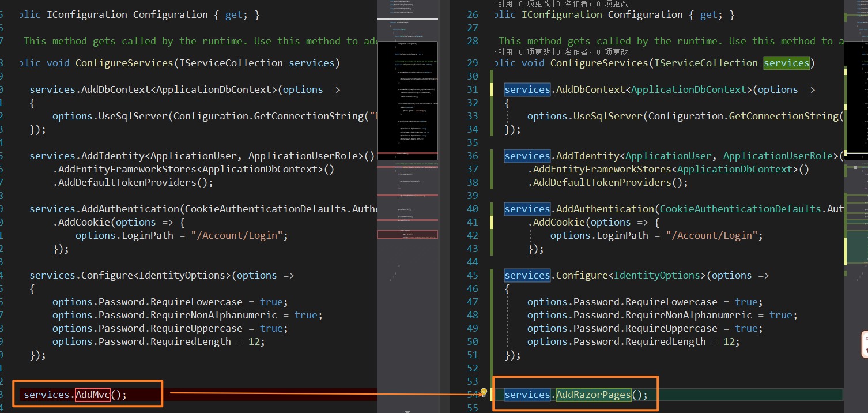Click CookieAuthenticationDefaults in the right pane
Image resolution: width=868 pixels, height=413 pixels.
(741, 209)
